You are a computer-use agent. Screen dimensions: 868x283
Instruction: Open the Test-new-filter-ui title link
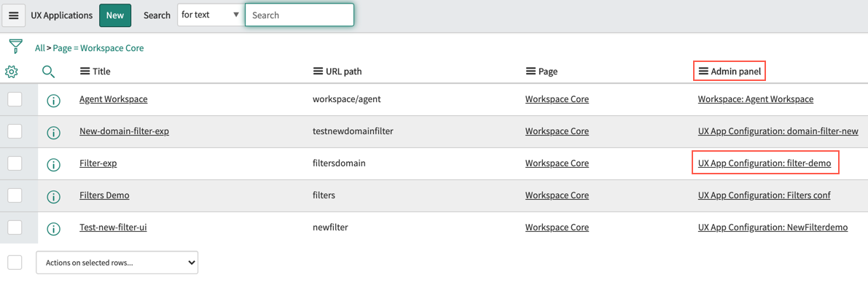(113, 227)
